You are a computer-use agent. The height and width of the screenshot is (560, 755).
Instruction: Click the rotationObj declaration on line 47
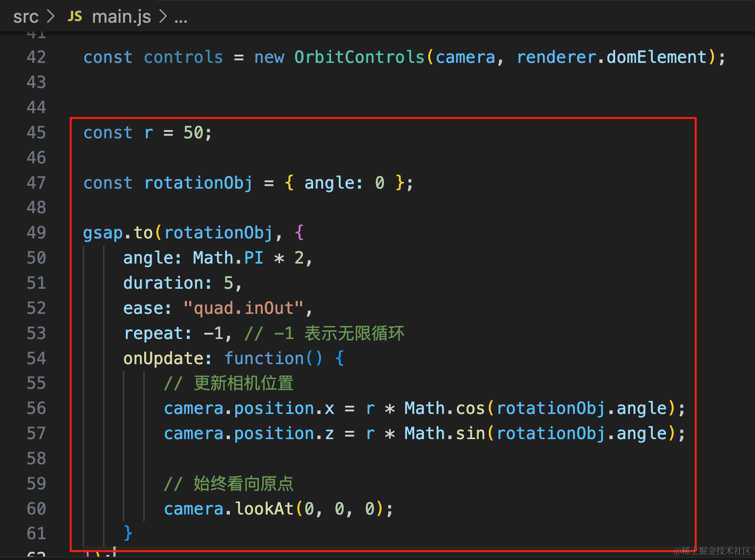click(198, 183)
